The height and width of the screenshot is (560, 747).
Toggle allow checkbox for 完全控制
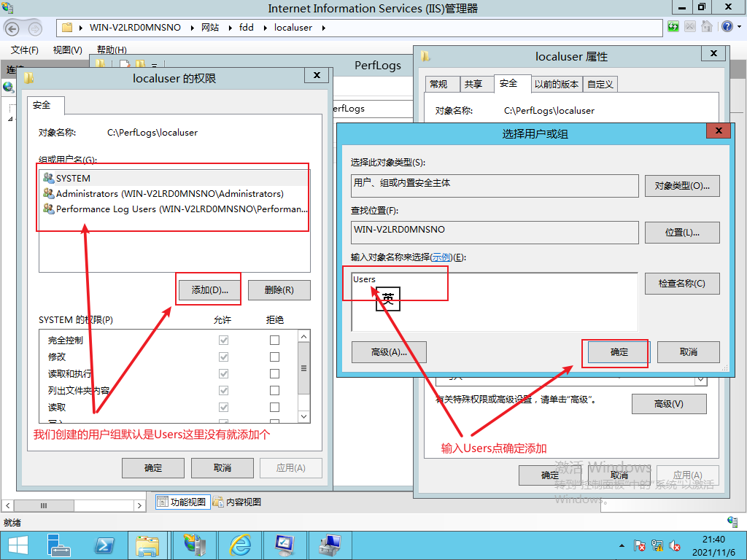(223, 340)
